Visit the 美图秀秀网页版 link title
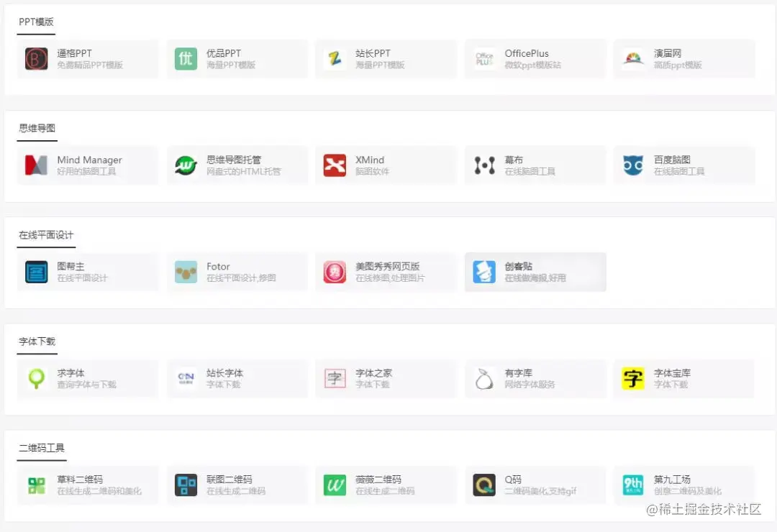777x532 pixels. [x=388, y=267]
